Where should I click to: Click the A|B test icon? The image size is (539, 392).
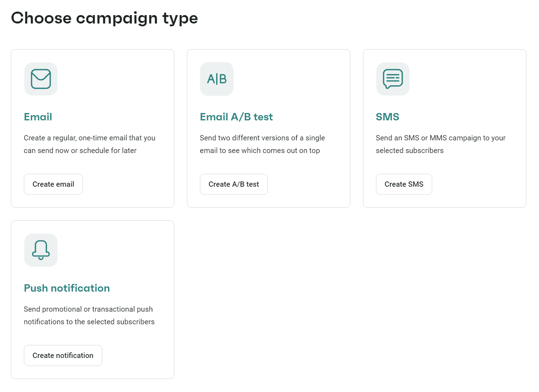tap(216, 79)
